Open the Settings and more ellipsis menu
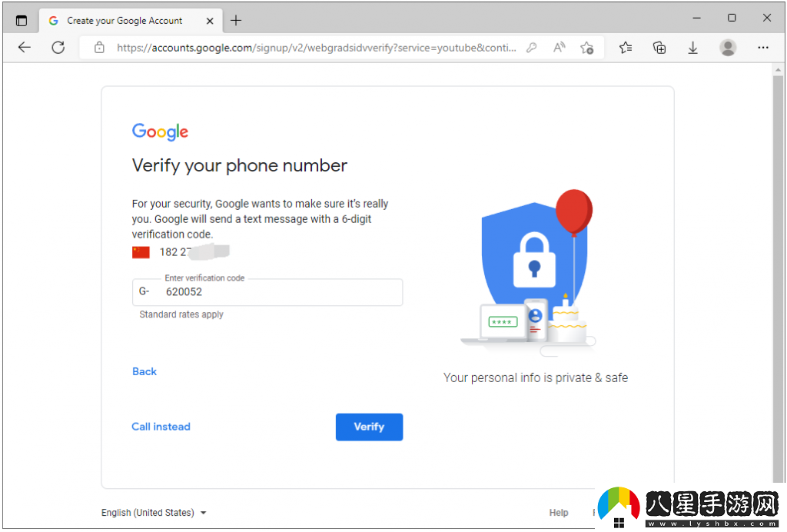Screen dimensions: 787x532 pyautogui.click(x=762, y=48)
